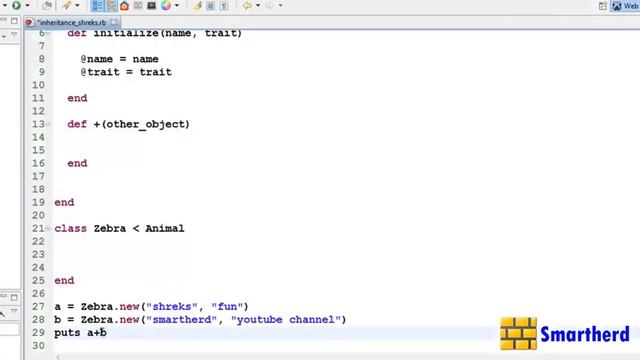640x360 pixels.
Task: Click the string "youtube channel"
Action: point(286,320)
